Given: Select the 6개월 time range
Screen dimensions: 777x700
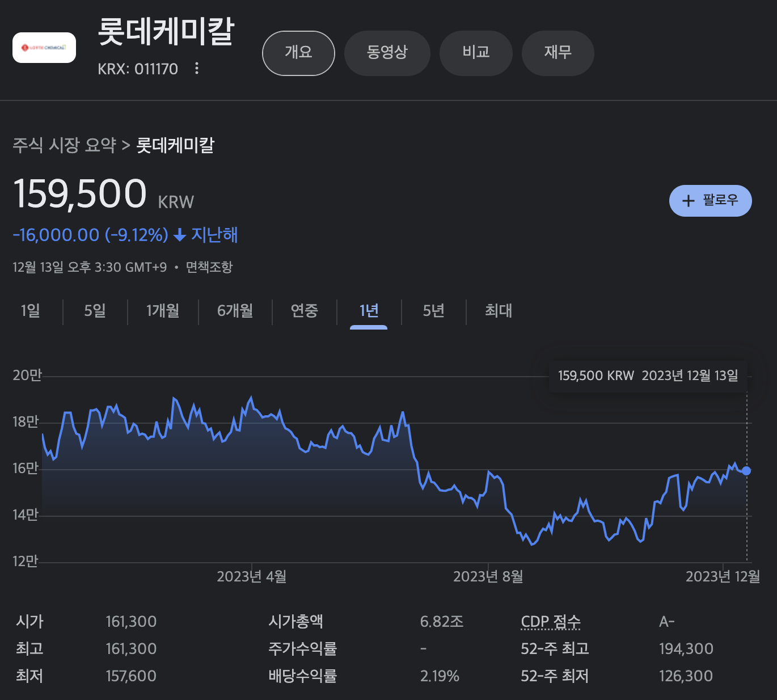Looking at the screenshot, I should 235,311.
